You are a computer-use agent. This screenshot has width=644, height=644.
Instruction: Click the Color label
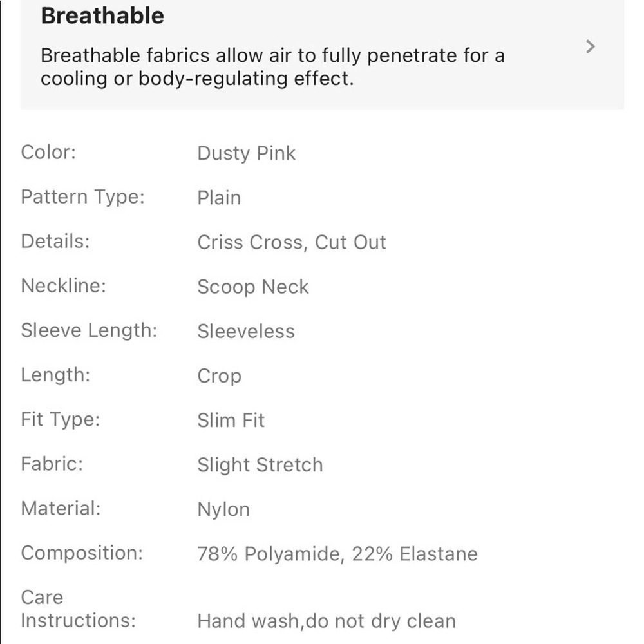(48, 153)
